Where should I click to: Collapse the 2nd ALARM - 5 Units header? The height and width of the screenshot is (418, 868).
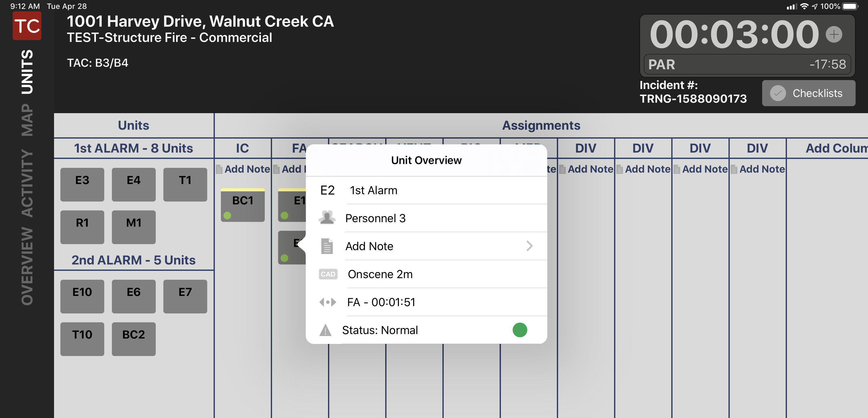(x=133, y=260)
